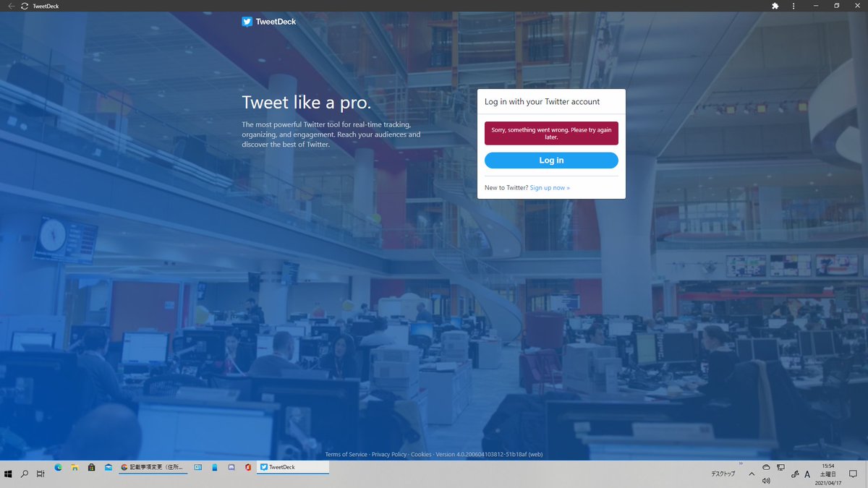Open Task View on the taskbar
Screen dimensions: 868x488
click(x=41, y=474)
